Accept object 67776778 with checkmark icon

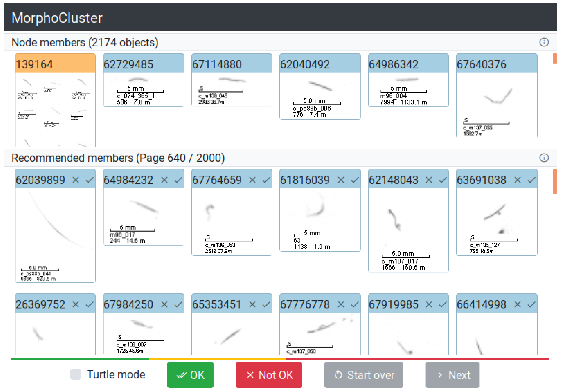point(355,304)
